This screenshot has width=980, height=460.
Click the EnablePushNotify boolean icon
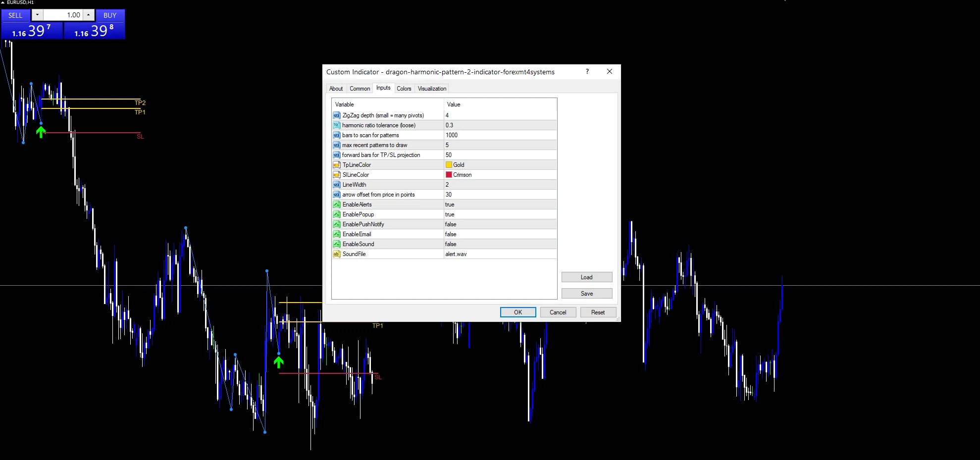(336, 224)
